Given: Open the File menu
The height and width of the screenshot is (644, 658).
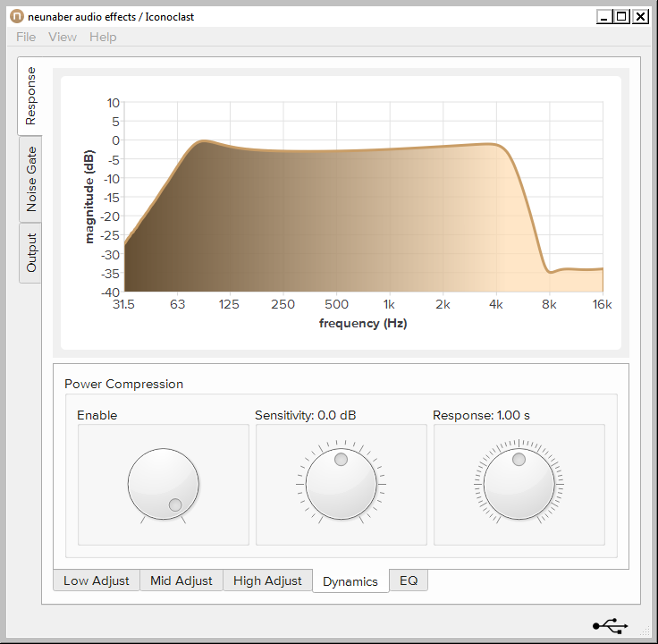Looking at the screenshot, I should (26, 37).
